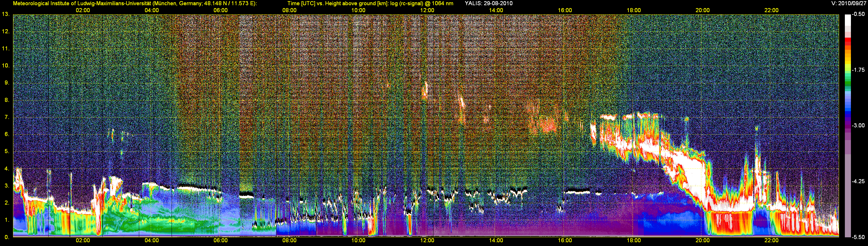
Task: Click the -0.50 color scale value
Action: click(x=858, y=14)
